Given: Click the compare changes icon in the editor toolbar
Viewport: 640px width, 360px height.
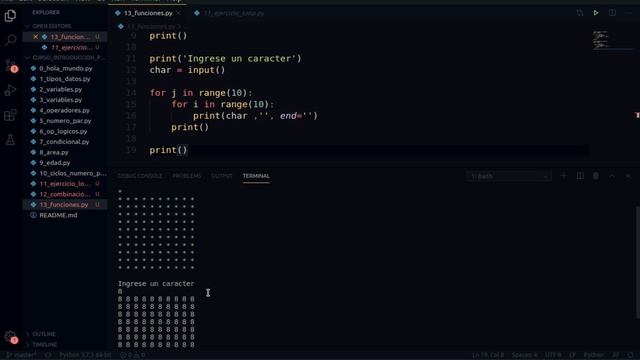Looking at the screenshot, I should tap(580, 13).
